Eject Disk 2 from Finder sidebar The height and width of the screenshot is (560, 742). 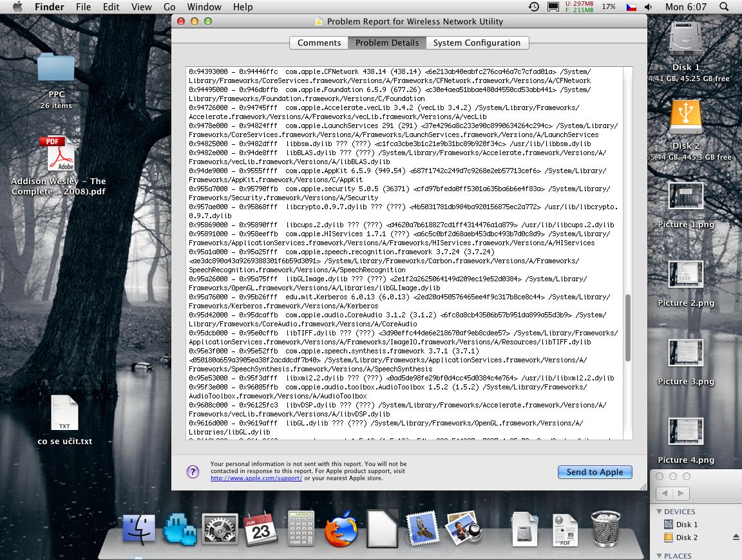(736, 537)
